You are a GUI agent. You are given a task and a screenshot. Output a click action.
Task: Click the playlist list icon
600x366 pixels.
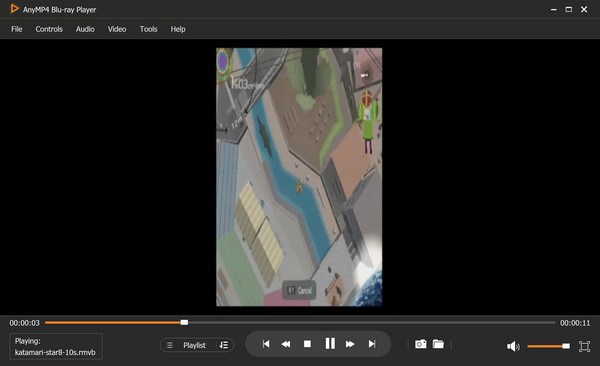[x=170, y=345]
